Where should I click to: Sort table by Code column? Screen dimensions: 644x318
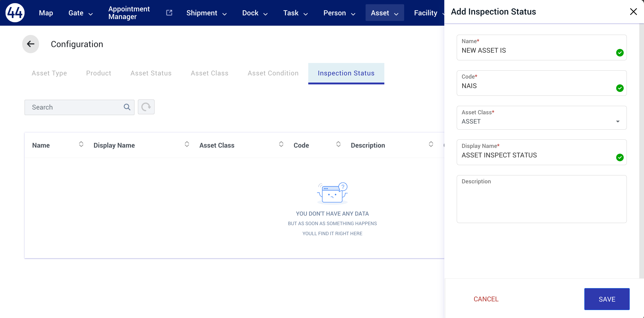click(x=338, y=144)
